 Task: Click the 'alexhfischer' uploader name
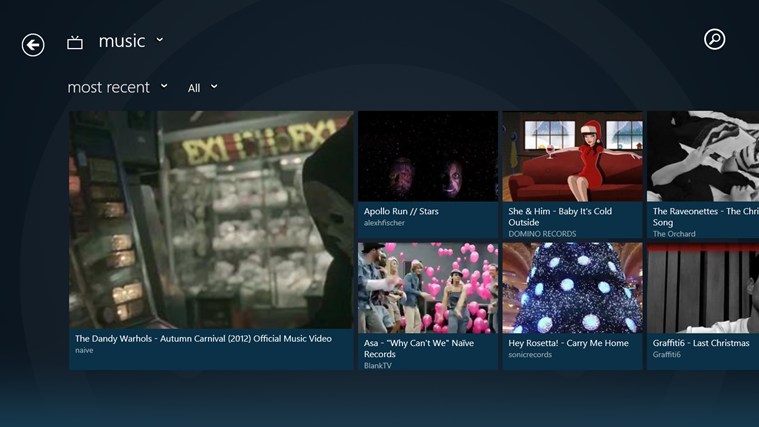pos(384,223)
